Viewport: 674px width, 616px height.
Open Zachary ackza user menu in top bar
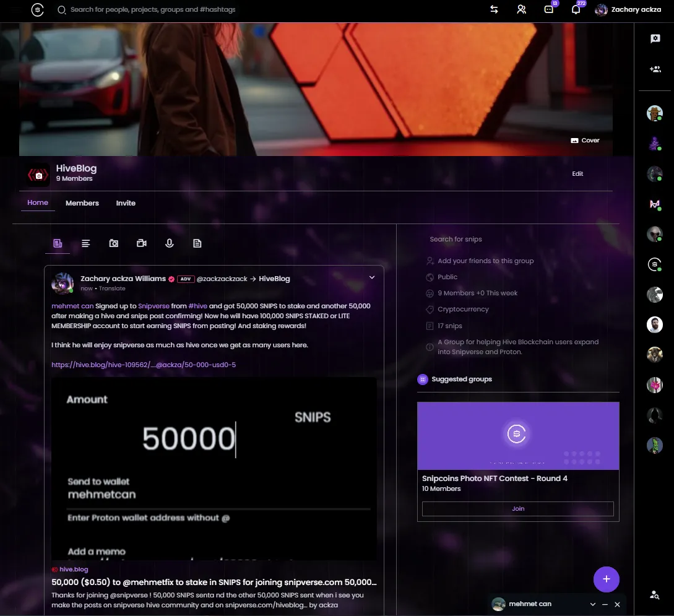pos(628,9)
